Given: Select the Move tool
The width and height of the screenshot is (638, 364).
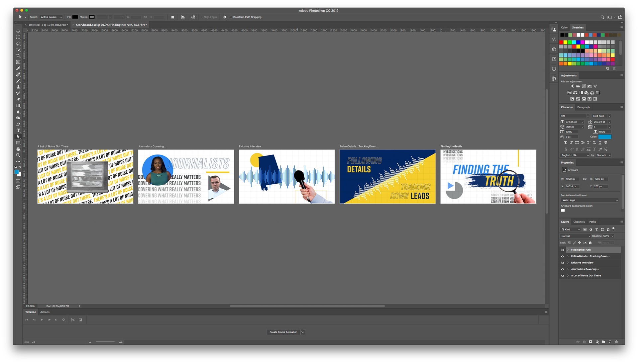Looking at the screenshot, I should 18,31.
